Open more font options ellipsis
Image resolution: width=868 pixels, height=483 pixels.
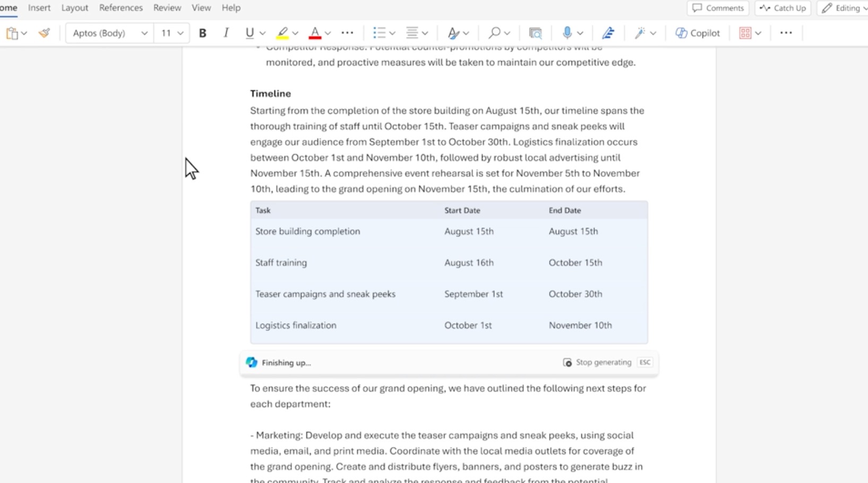click(347, 33)
